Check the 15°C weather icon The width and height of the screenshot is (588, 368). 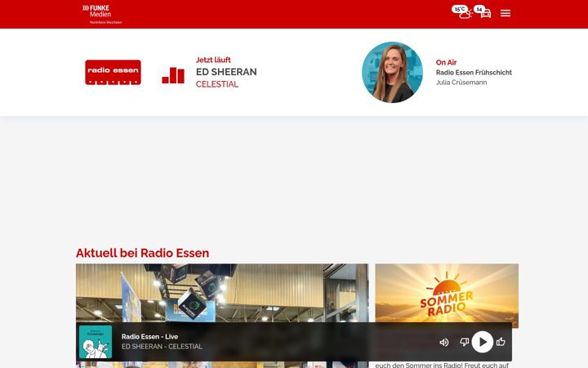coord(461,12)
